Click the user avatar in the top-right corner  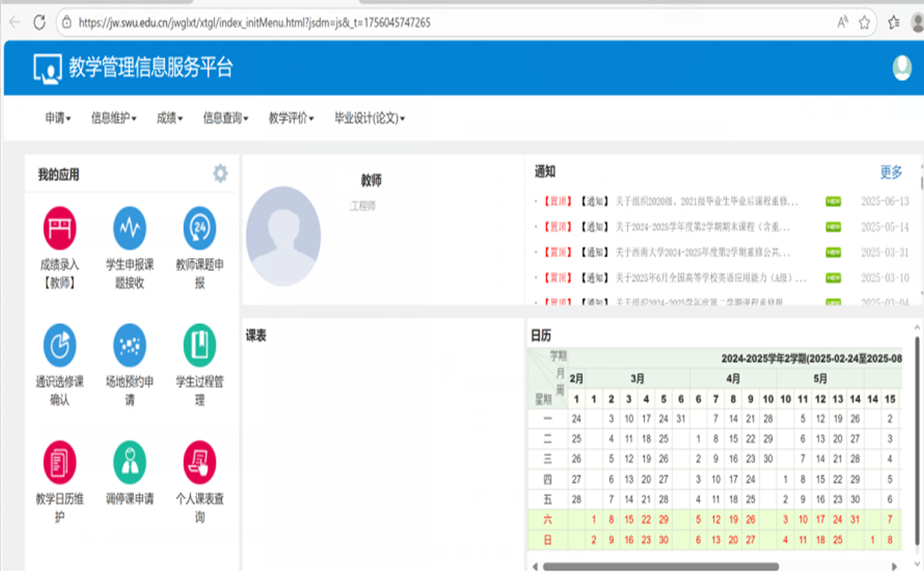[902, 67]
